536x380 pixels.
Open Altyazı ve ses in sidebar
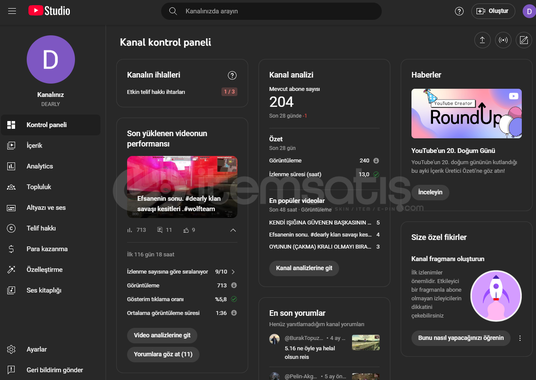click(51, 208)
